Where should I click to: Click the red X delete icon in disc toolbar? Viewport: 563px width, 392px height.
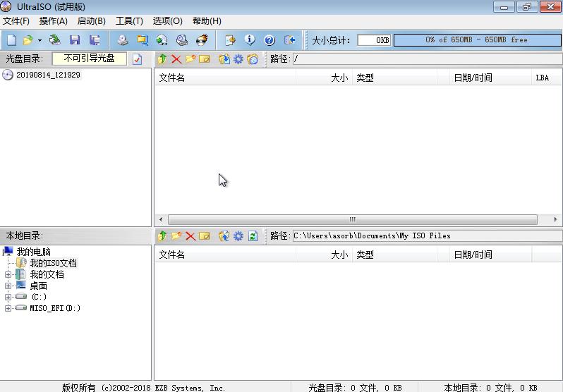(176, 59)
